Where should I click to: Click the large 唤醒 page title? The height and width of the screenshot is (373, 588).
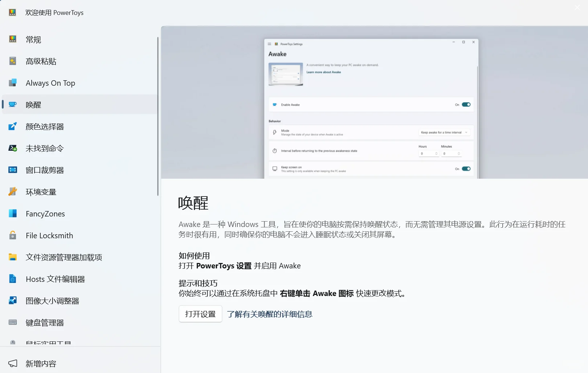point(193,203)
